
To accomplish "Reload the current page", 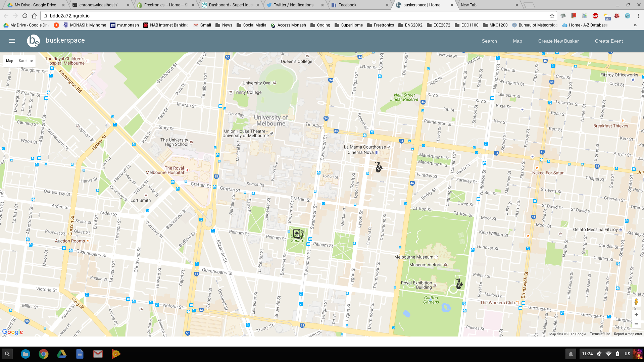I will click(25, 16).
